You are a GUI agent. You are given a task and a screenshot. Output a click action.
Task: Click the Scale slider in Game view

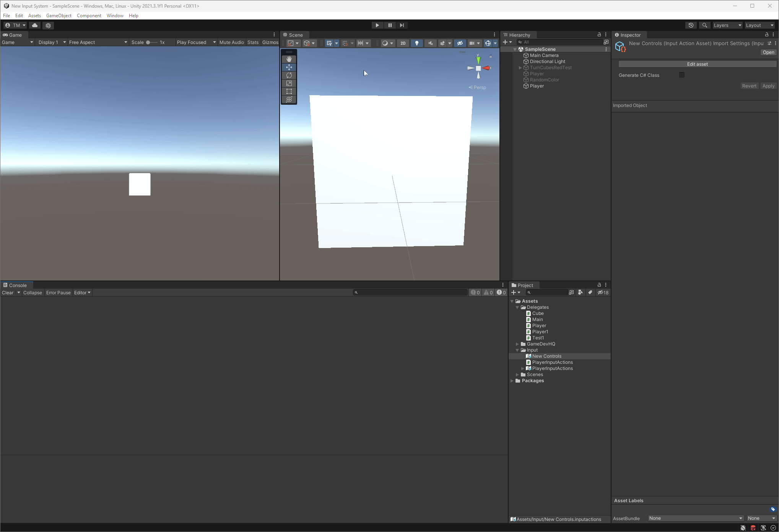coord(151,42)
